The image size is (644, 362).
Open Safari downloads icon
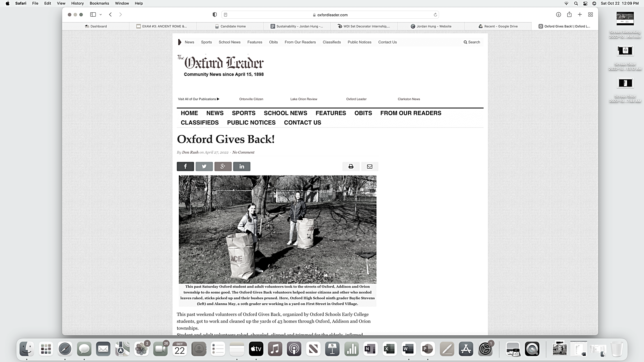558,15
